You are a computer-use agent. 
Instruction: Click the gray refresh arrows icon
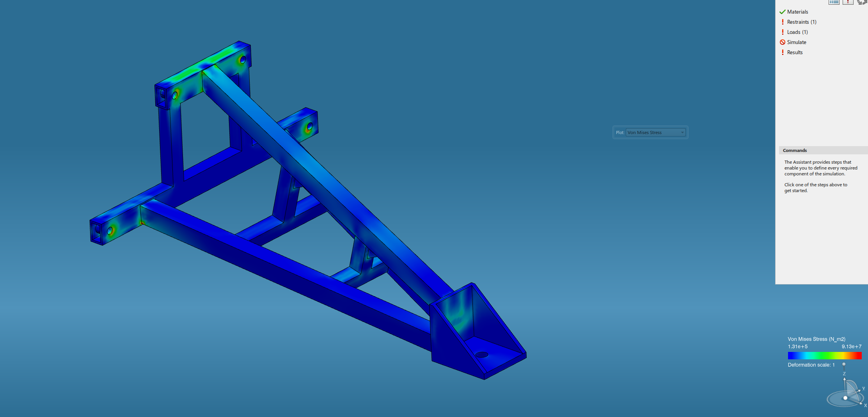pyautogui.click(x=862, y=2)
